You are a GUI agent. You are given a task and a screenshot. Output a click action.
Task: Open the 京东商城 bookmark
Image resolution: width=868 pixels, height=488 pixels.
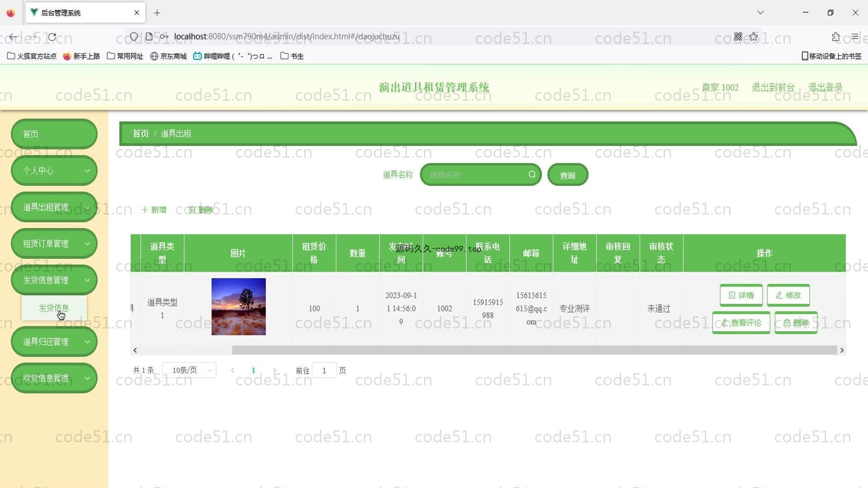point(169,56)
